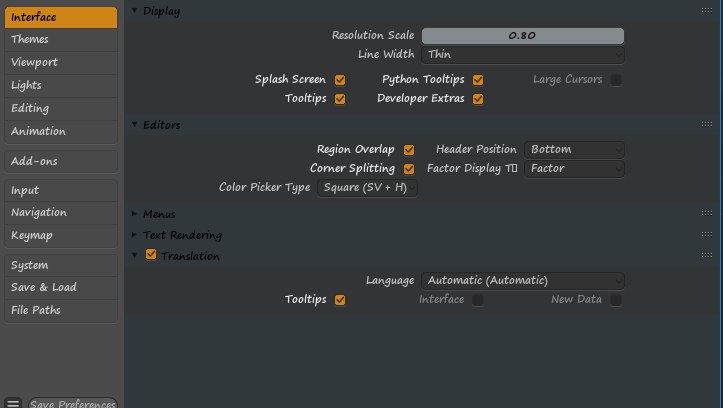Toggle Region Overlap checkbox

[409, 150]
